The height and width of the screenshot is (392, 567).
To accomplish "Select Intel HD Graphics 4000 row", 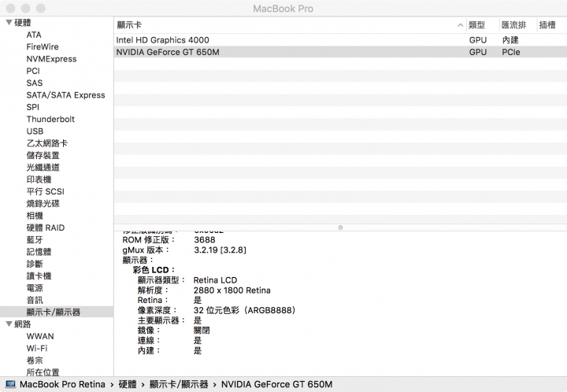I will (x=340, y=40).
